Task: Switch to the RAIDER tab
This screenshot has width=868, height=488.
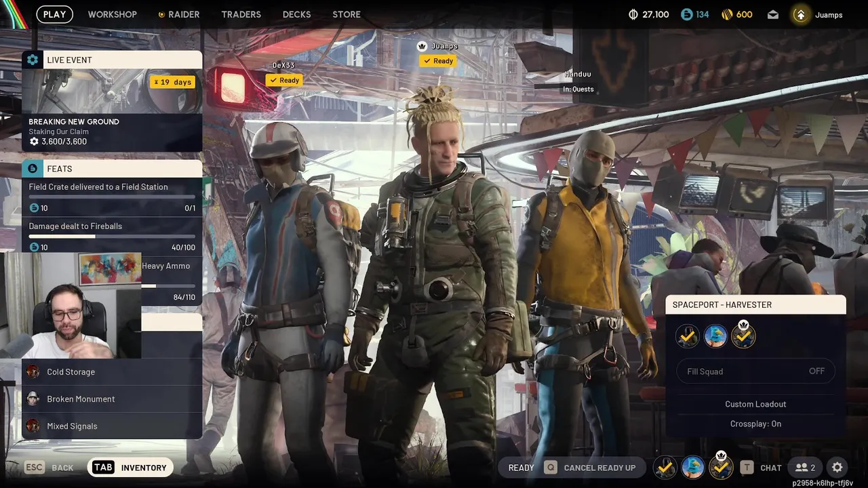Action: tap(178, 14)
